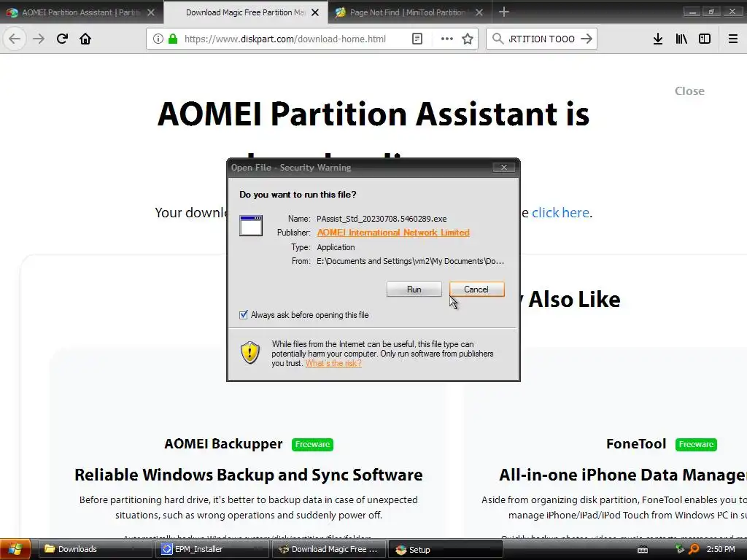
Task: Open the What's the risk link
Action: (x=333, y=363)
